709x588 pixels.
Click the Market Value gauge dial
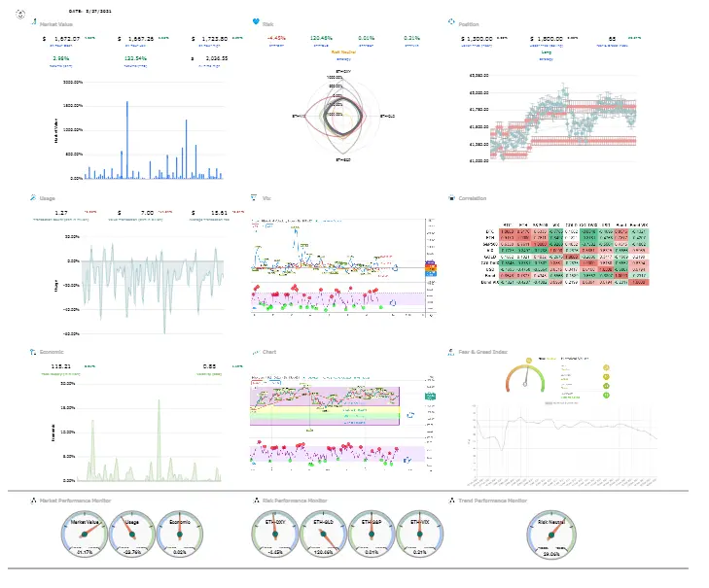click(x=85, y=535)
